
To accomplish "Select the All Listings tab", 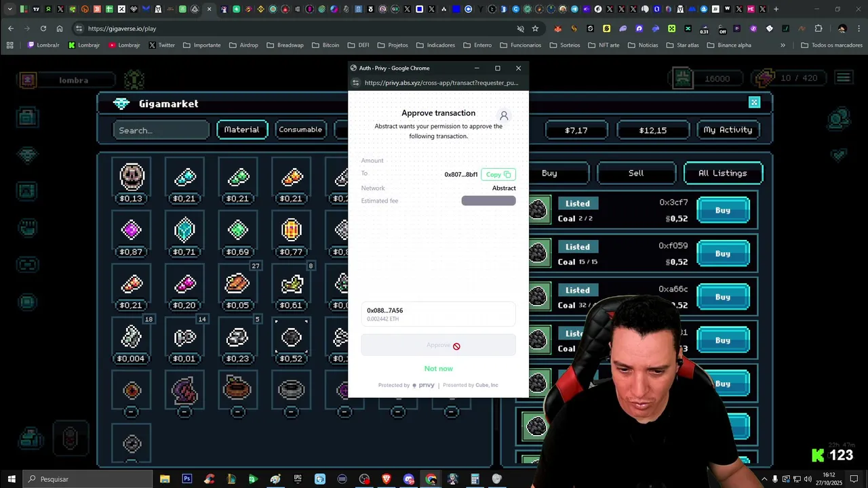I will click(x=723, y=174).
